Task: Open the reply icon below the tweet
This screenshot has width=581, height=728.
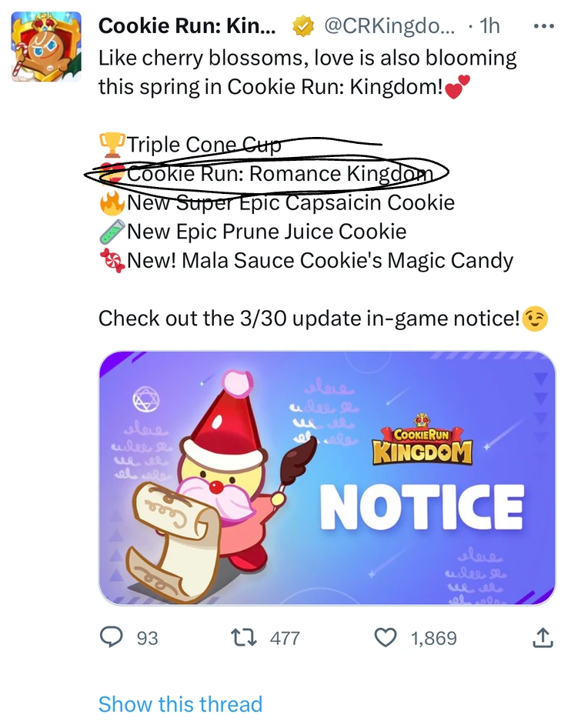Action: click(x=111, y=638)
